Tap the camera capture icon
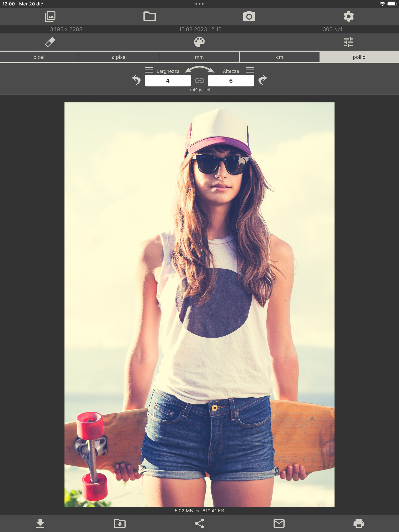Viewport: 399px width, 532px height. [249, 16]
